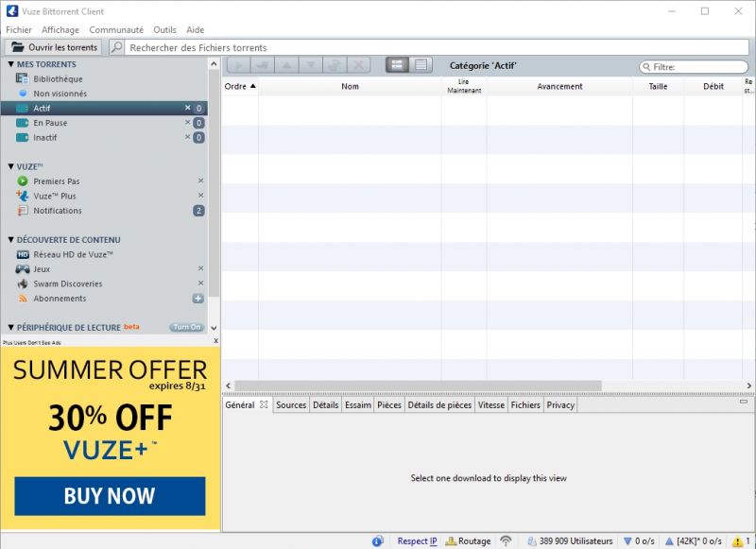Close the Vuze Plus sidebar entry
756x549 pixels.
pyautogui.click(x=201, y=196)
